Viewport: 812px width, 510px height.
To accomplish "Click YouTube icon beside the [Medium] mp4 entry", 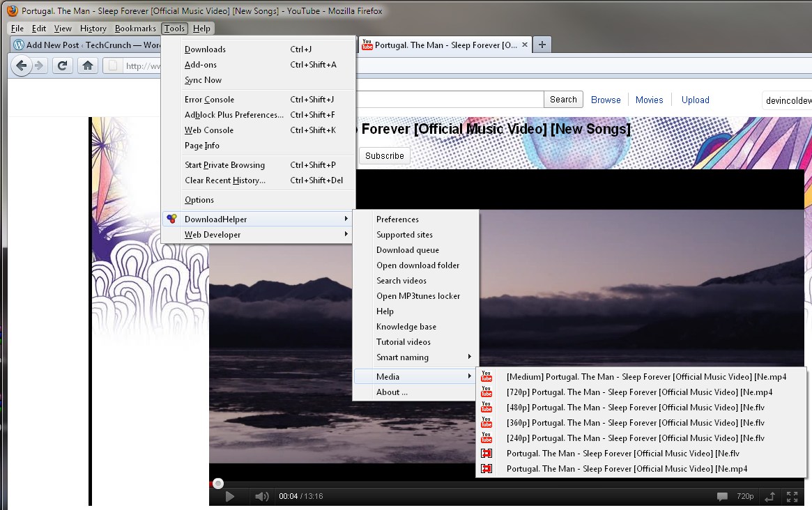I will click(x=487, y=376).
